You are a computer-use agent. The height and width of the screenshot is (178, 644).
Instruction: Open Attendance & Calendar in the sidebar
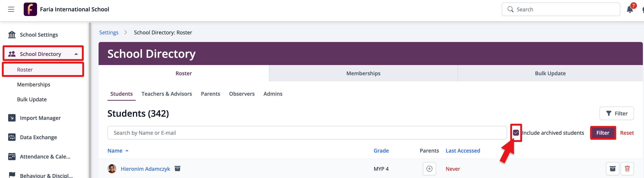(x=45, y=156)
